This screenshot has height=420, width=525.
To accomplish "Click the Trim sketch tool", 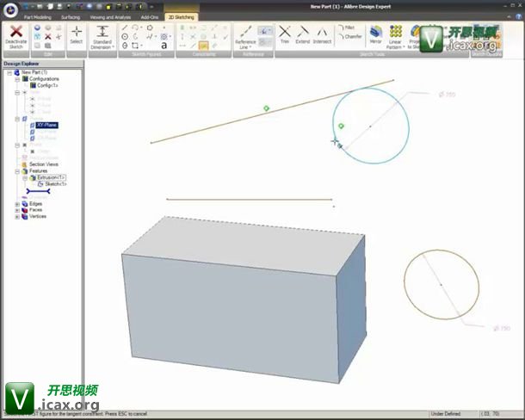I will point(285,34).
